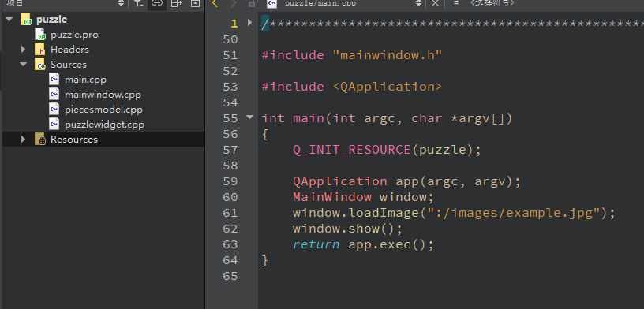Click MainWindow type on line 60
The image size is (644, 309).
[332, 197]
